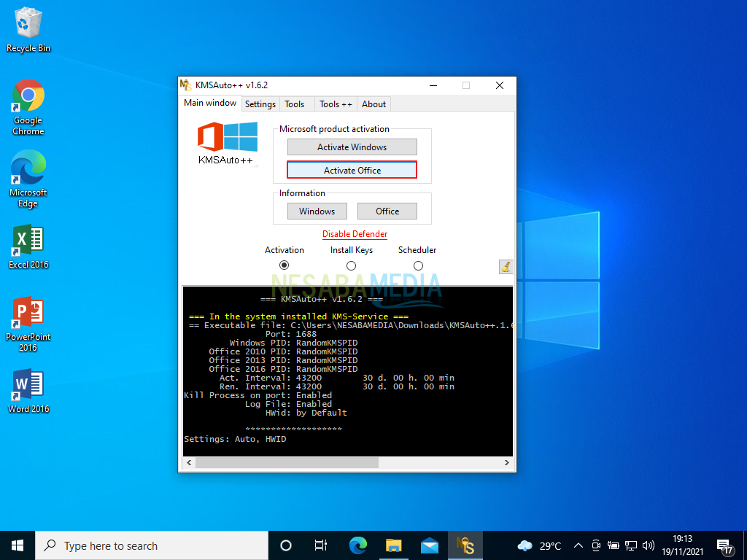This screenshot has height=560, width=747.
Task: Click 'Kill Process on port: Enabled' line
Action: point(258,395)
